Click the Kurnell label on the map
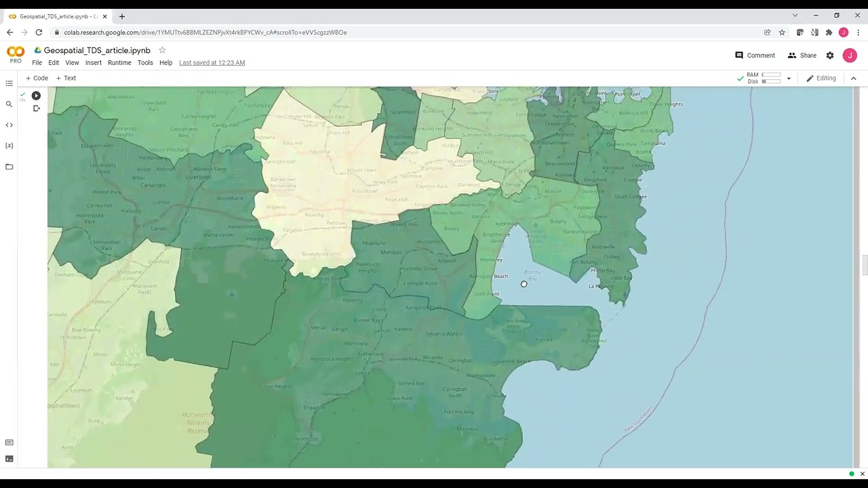The image size is (868, 488). click(x=544, y=339)
